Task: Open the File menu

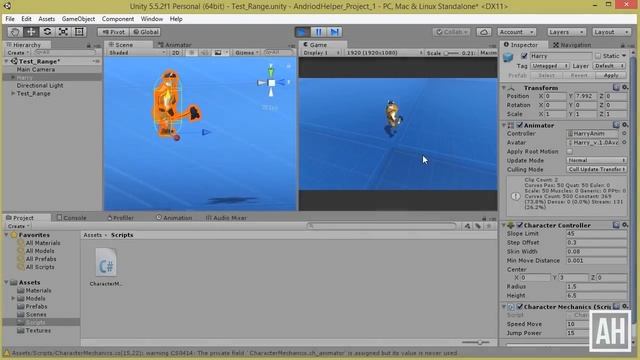Action: tap(10, 19)
